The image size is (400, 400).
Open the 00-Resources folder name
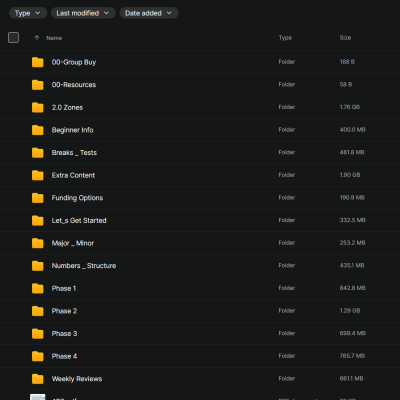(x=74, y=85)
